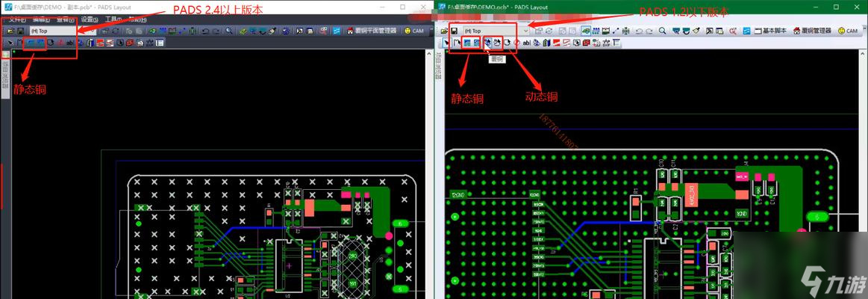This screenshot has width=868, height=299.
Task: Click Undo icon in left window
Action: point(204,31)
